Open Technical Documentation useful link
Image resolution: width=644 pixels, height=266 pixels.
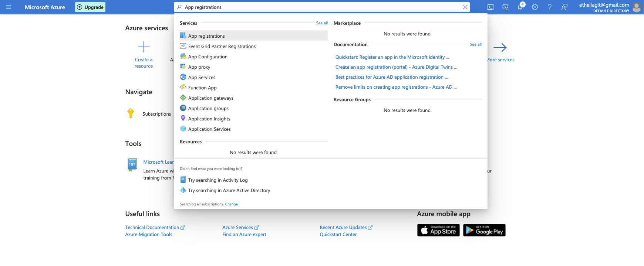click(155, 227)
